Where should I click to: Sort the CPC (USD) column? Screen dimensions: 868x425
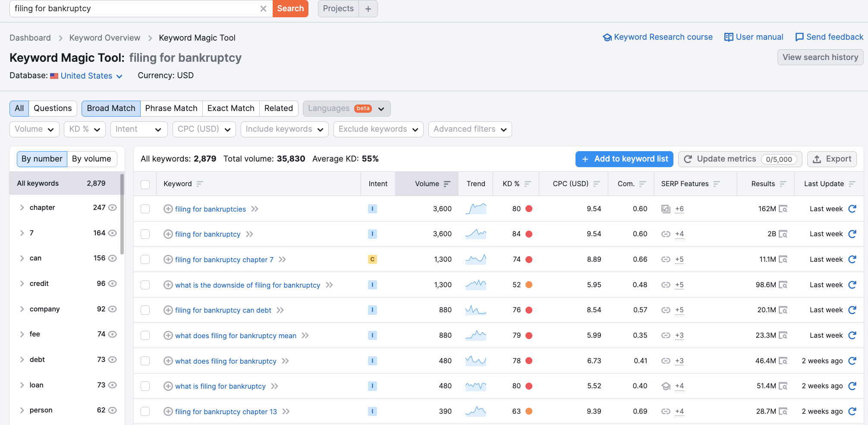tap(597, 184)
